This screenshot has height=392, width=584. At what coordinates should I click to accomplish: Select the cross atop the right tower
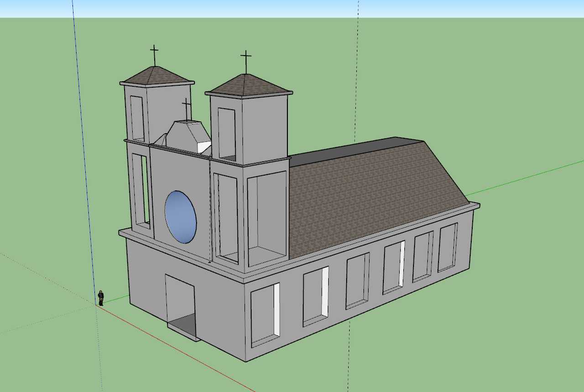246,63
